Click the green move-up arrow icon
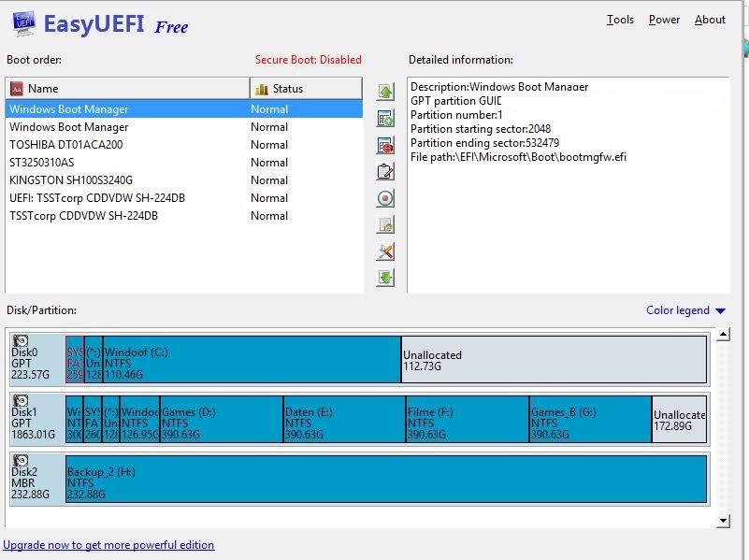This screenshot has height=560, width=749. coord(385,92)
